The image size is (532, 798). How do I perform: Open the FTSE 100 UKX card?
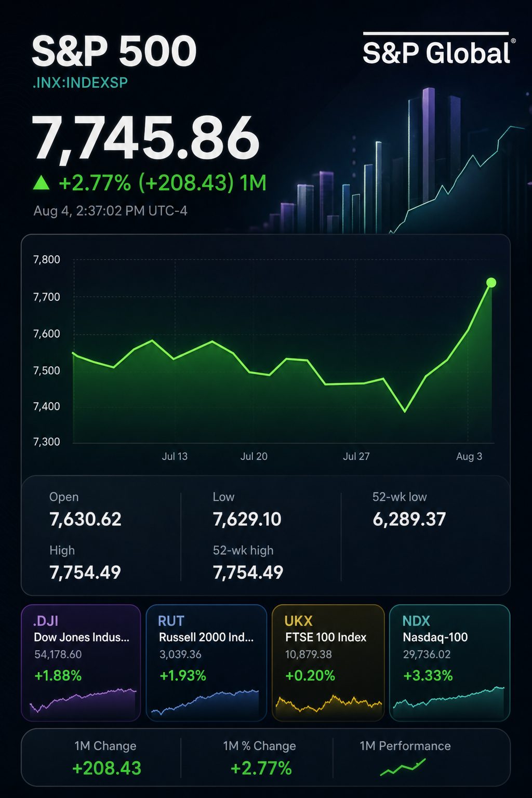[x=328, y=663]
